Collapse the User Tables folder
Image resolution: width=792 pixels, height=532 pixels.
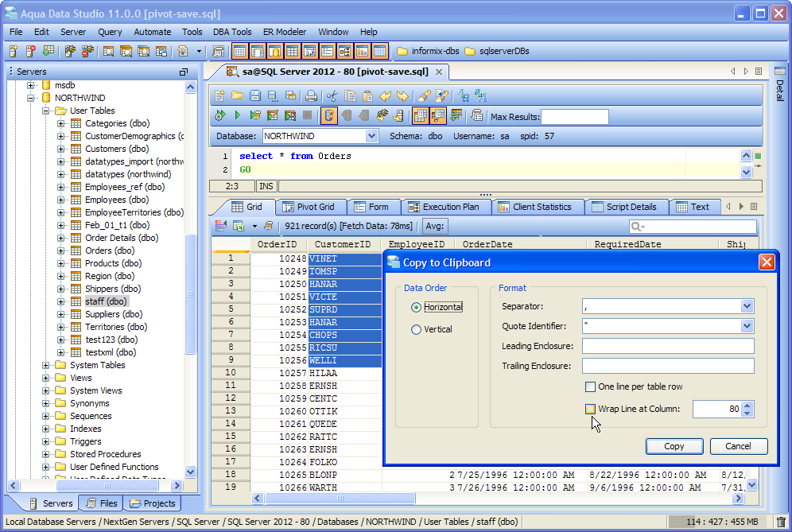click(46, 111)
